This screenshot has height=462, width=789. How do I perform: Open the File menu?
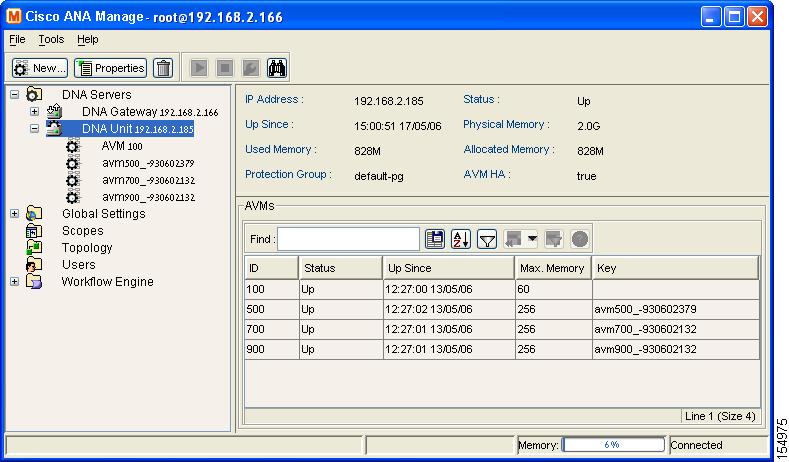coord(17,39)
